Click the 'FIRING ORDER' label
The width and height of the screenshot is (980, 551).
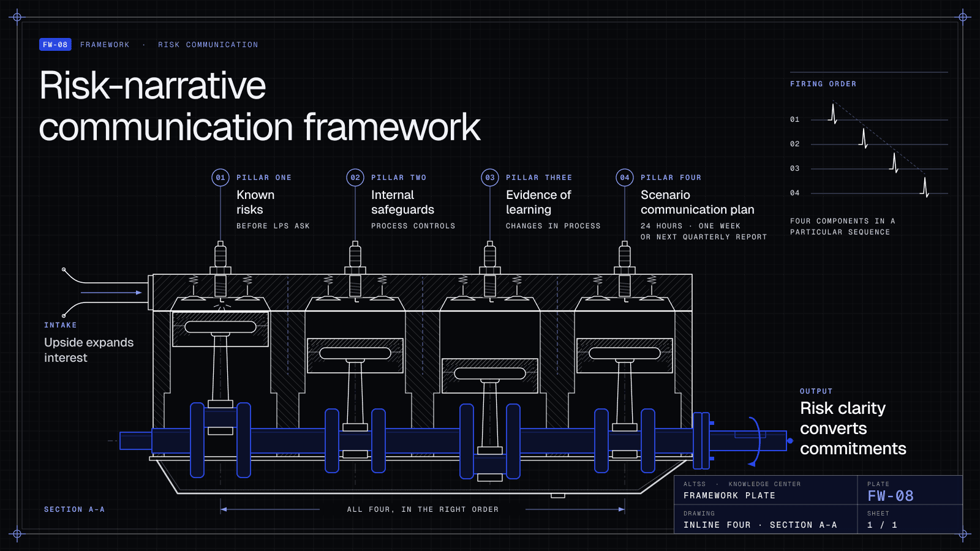pos(823,84)
